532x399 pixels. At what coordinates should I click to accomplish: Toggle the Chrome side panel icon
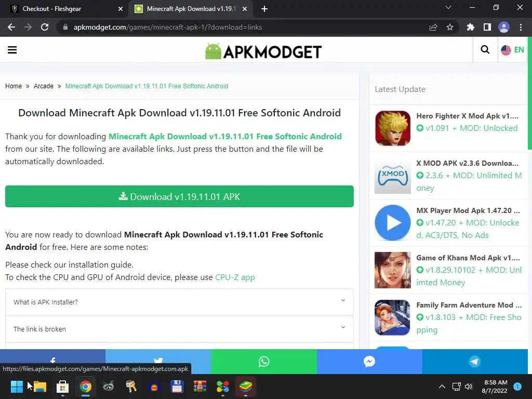487,27
